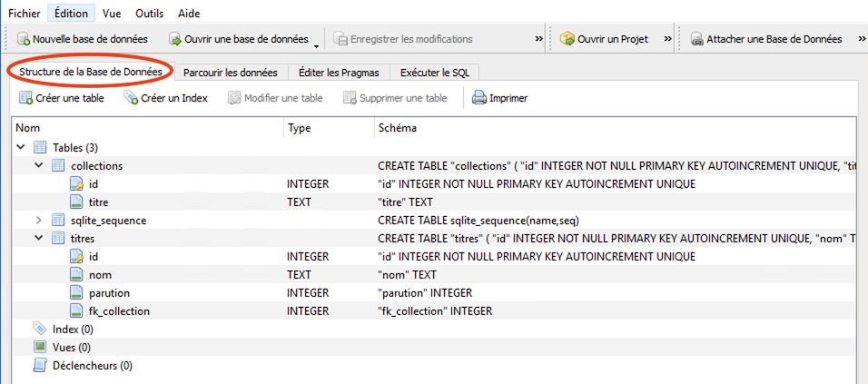The width and height of the screenshot is (868, 384).
Task: Click the Ouvrir une base de données icon
Action: [174, 39]
